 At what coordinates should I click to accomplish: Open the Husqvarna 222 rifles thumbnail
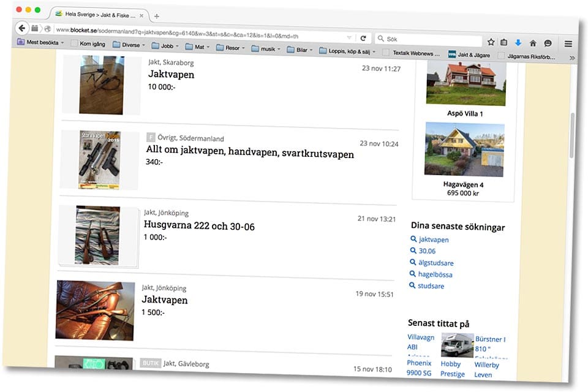click(97, 235)
